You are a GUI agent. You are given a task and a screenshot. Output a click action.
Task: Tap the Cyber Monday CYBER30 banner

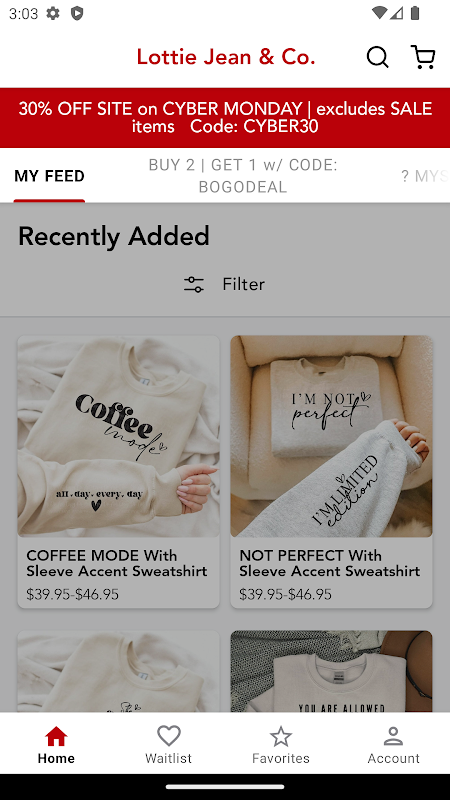(225, 117)
